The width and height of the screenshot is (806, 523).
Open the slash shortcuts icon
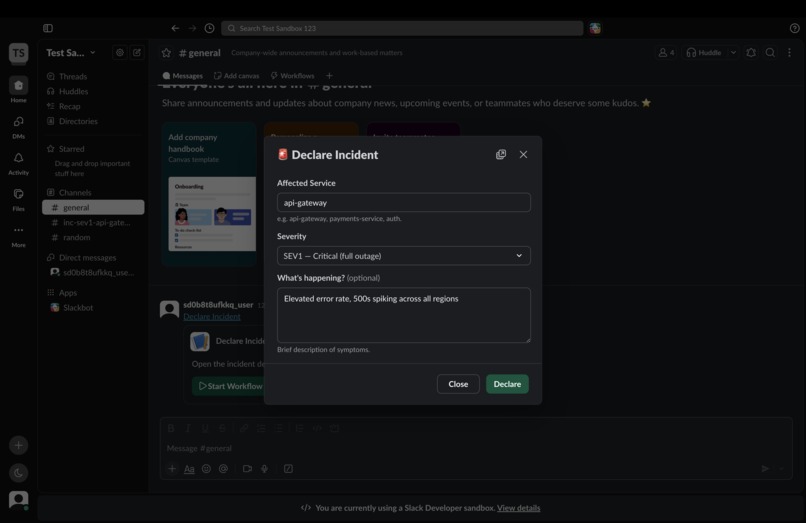pyautogui.click(x=288, y=468)
